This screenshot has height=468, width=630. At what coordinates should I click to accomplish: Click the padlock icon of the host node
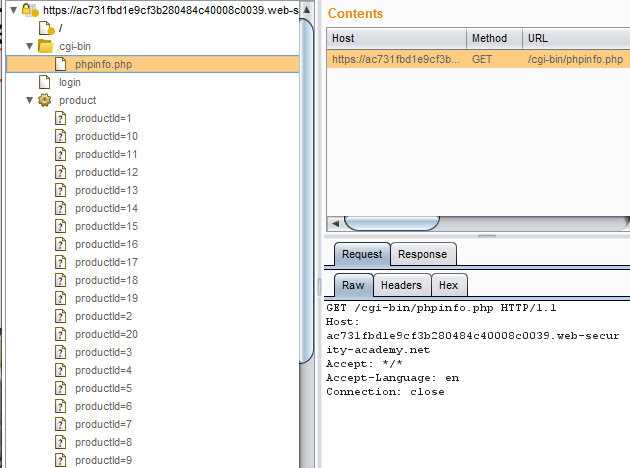(x=29, y=10)
